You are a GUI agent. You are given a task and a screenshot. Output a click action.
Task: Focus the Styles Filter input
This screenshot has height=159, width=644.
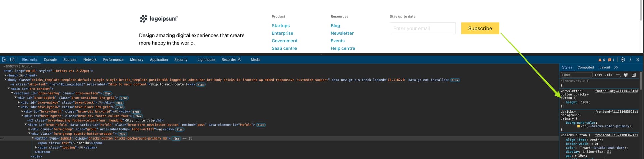click(x=576, y=75)
